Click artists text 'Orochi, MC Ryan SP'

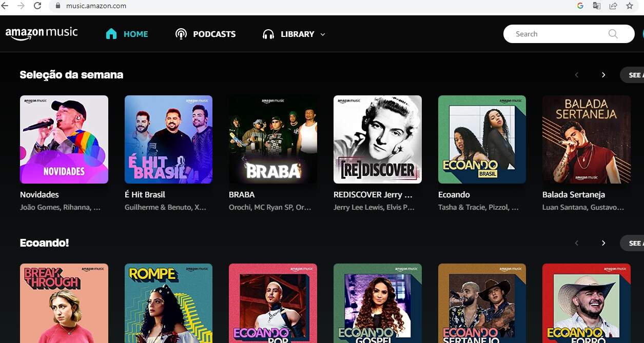coord(270,208)
